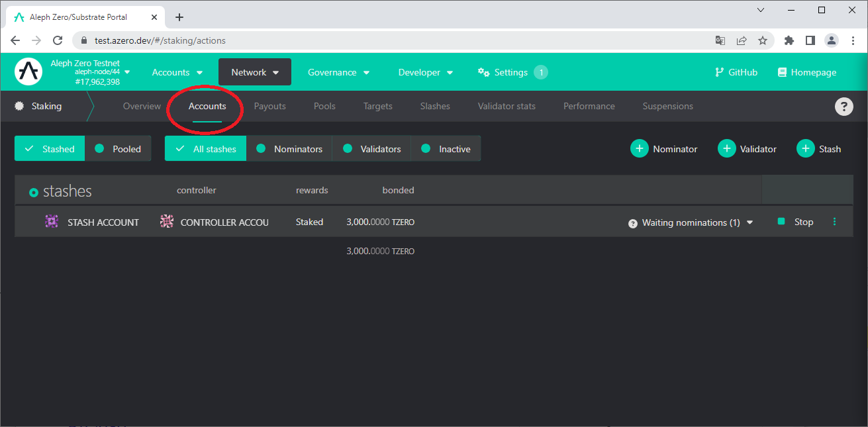
Task: Open the stash row three-dot menu
Action: [834, 222]
